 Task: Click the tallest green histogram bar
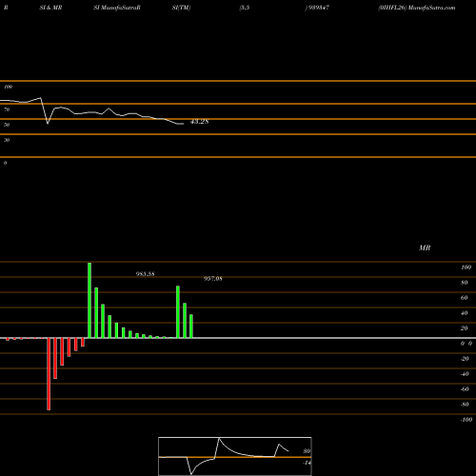(x=89, y=300)
